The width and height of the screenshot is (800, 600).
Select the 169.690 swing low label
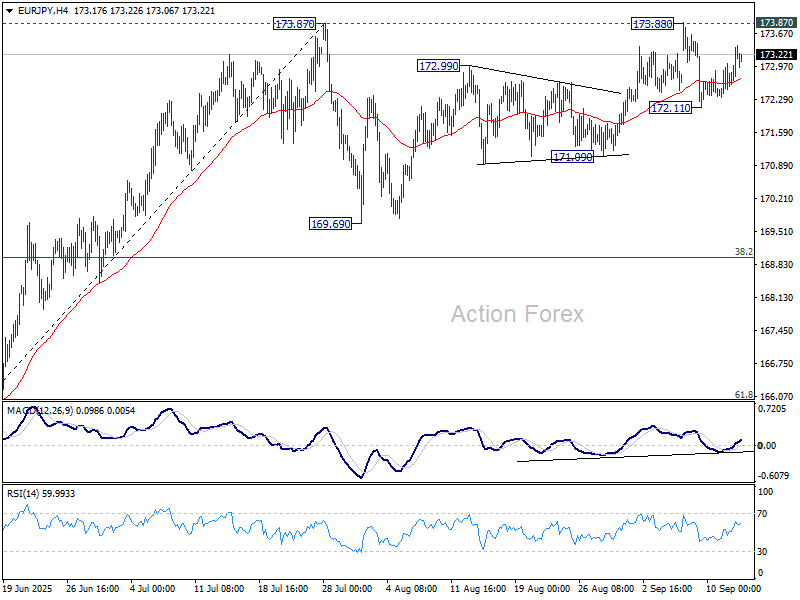tap(330, 224)
